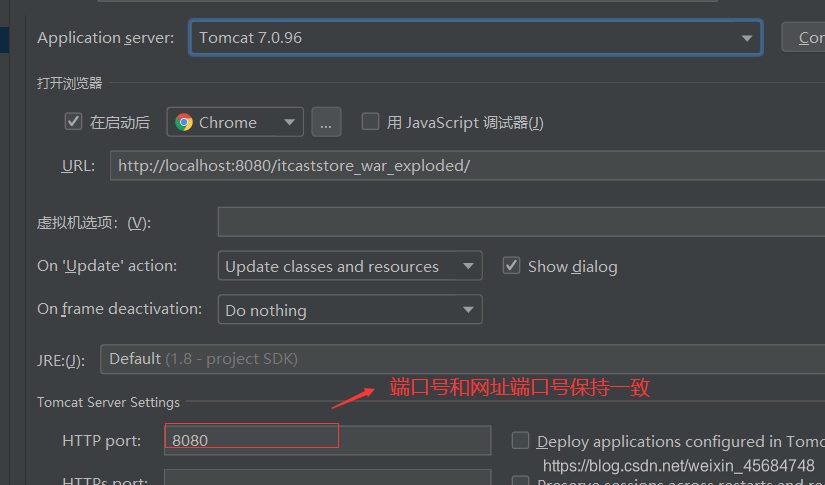Click the JRE Default project SDK field
The width and height of the screenshot is (825, 485).
click(462, 359)
